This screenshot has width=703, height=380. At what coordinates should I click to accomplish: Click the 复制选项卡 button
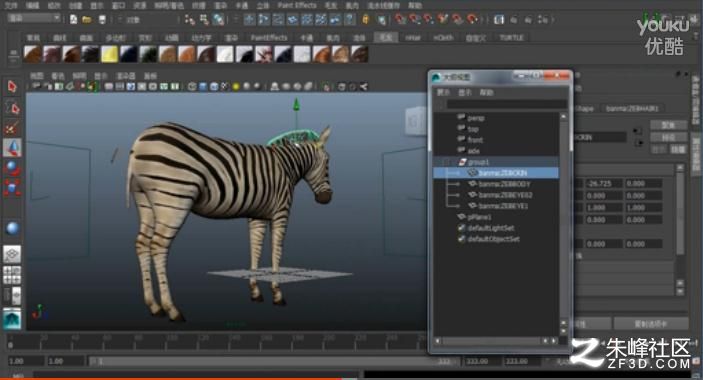pos(651,324)
